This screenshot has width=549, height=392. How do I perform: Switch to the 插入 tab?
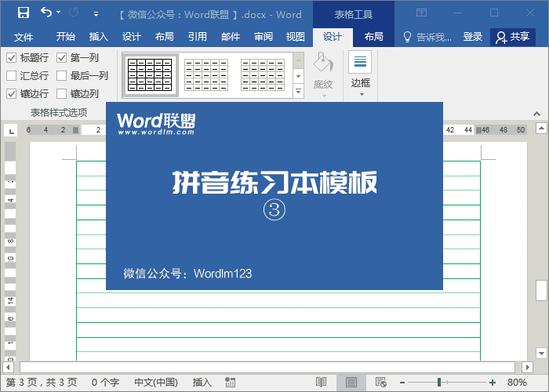coord(98,37)
